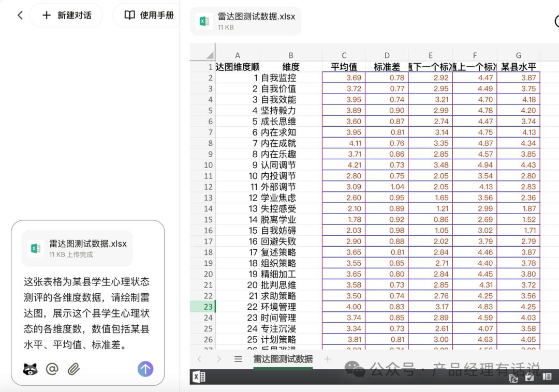Start a new chat with 新建对话
Screen dimensions: 559x392
coord(66,16)
